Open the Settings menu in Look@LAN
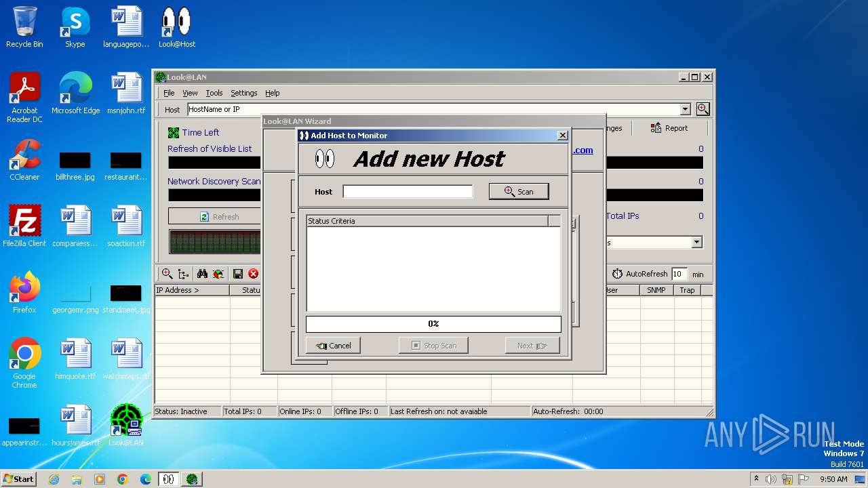Viewport: 868px width, 488px height. pyautogui.click(x=243, y=93)
